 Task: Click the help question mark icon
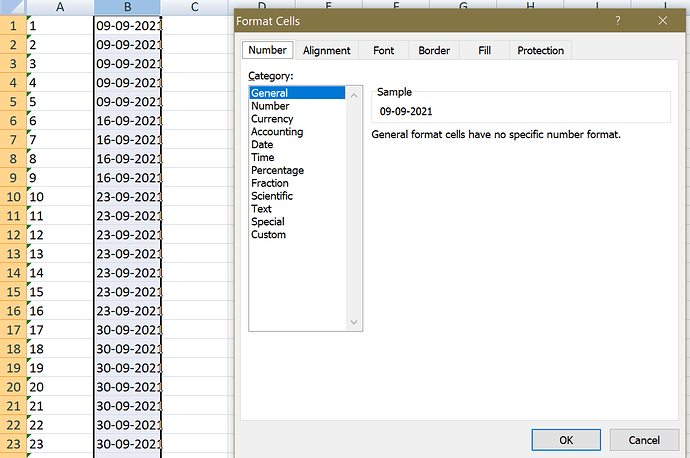618,21
